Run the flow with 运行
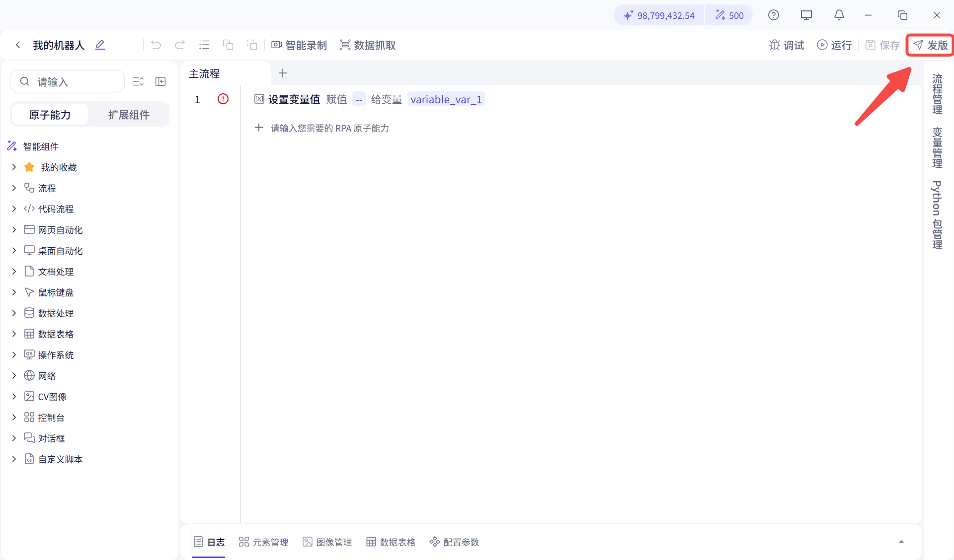The height and width of the screenshot is (560, 954). (x=834, y=45)
